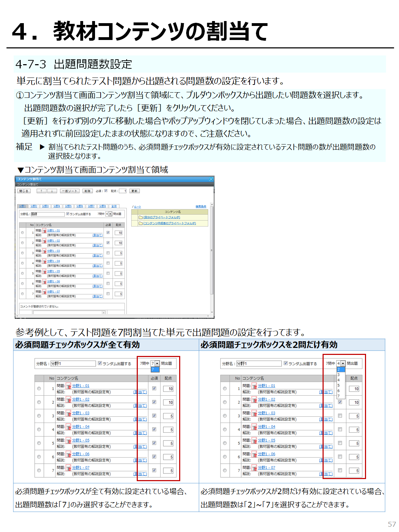Switch to the 分野2 tab
Image resolution: width=399 pixels, height=532 pixels.
click(x=34, y=206)
